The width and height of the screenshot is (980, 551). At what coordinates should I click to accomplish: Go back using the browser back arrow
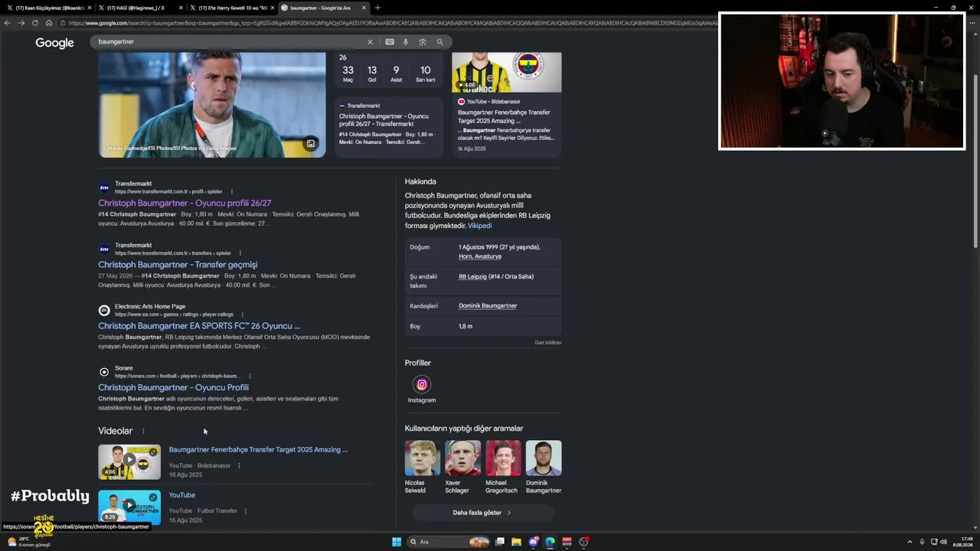[x=8, y=23]
